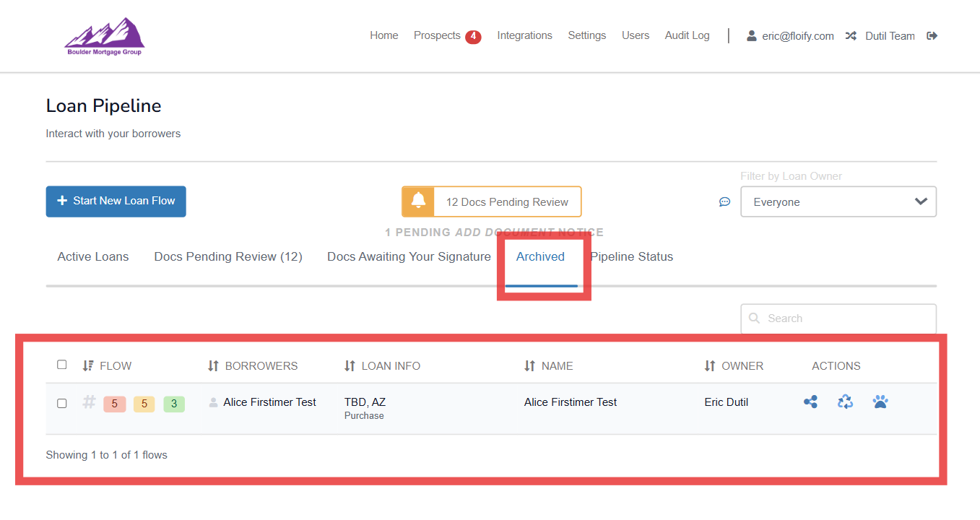The width and height of the screenshot is (980, 520).
Task: Click the Boulder Mortgage Group logo
Action: click(105, 36)
